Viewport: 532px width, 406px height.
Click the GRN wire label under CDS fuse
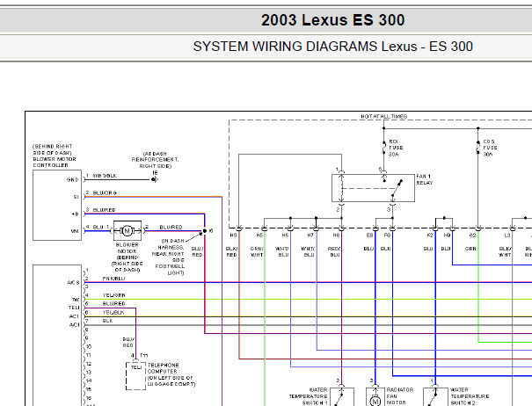[x=470, y=249]
